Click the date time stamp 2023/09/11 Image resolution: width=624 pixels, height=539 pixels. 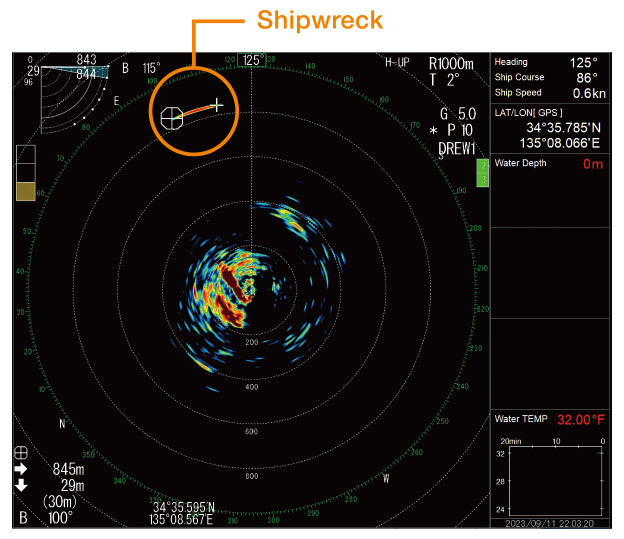(550, 523)
